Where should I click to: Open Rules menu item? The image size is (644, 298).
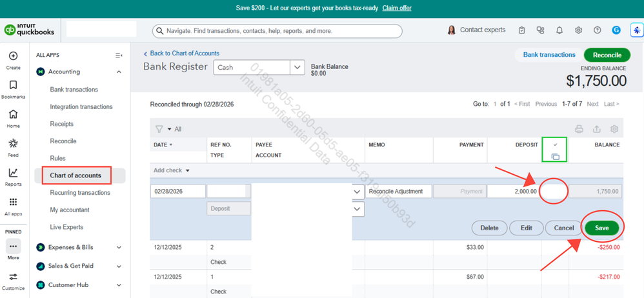pos(57,159)
